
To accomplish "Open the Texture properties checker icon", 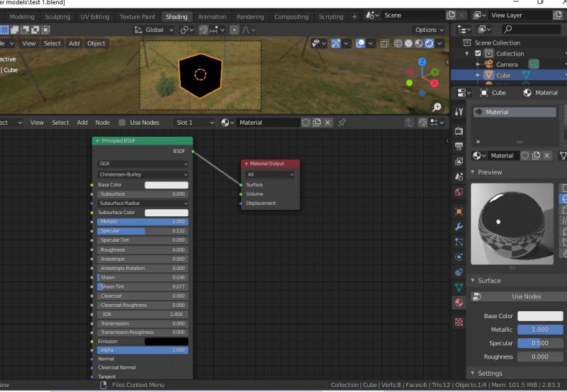I will [459, 322].
